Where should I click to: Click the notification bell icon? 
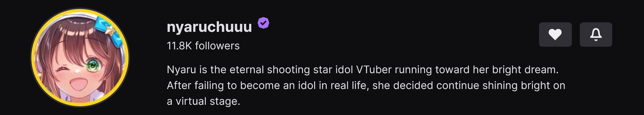(596, 35)
